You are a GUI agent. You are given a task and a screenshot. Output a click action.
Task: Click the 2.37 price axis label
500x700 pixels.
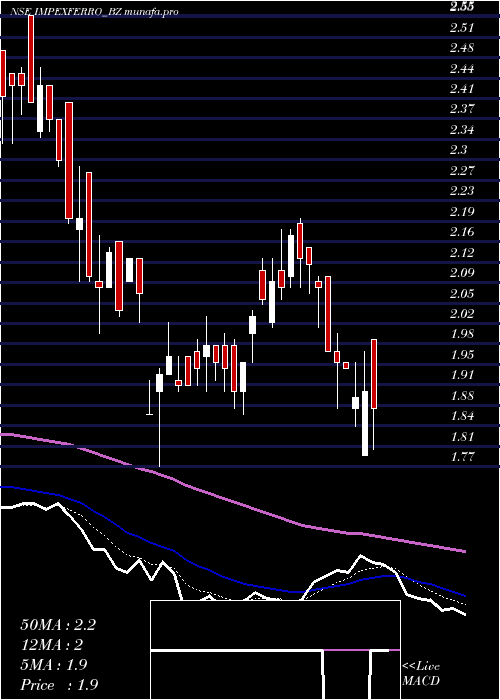click(462, 109)
